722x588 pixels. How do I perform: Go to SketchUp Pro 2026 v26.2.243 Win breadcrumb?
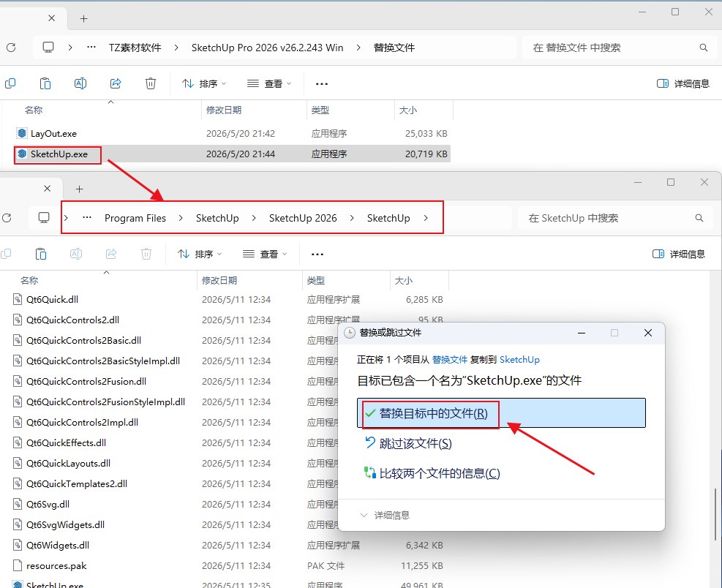(x=267, y=48)
